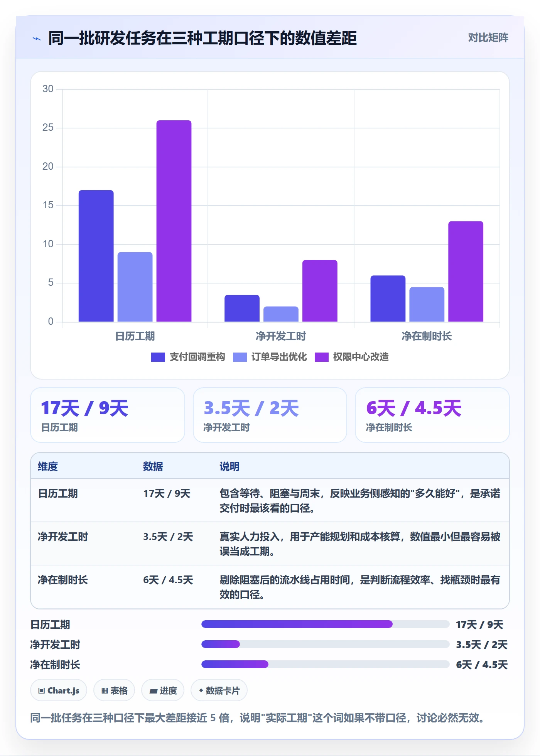Viewport: 540px width, 756px height.
Task: Click the 权限中心改造 legend text
Action: tap(361, 357)
